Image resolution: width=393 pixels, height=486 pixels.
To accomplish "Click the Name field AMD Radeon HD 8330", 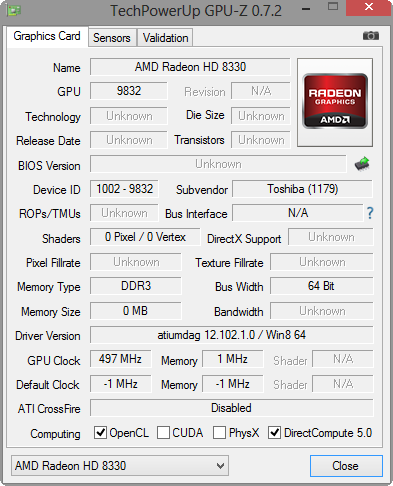I will point(190,67).
